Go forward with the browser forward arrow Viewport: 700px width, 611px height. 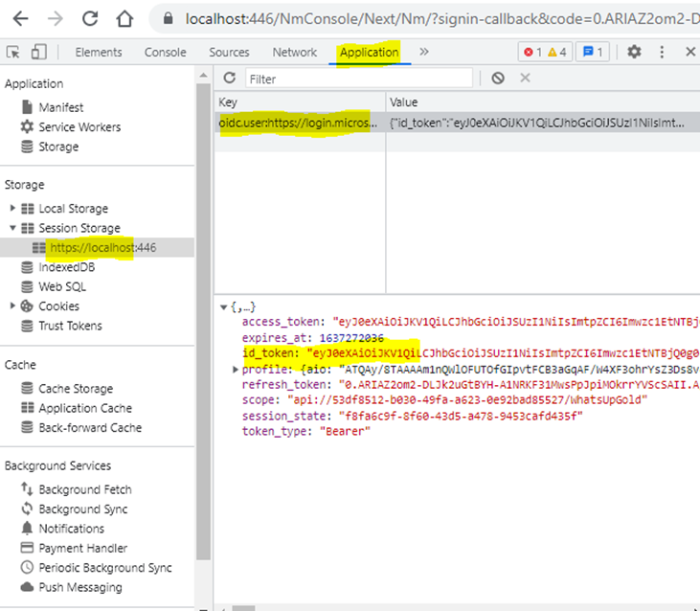click(x=56, y=19)
